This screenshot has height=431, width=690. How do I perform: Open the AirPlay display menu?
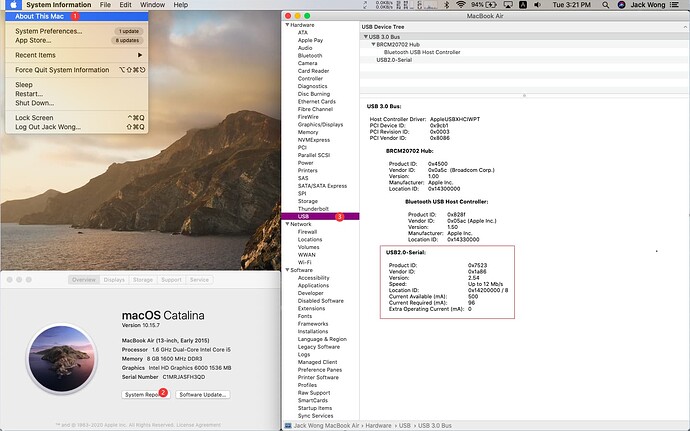pyautogui.click(x=508, y=5)
